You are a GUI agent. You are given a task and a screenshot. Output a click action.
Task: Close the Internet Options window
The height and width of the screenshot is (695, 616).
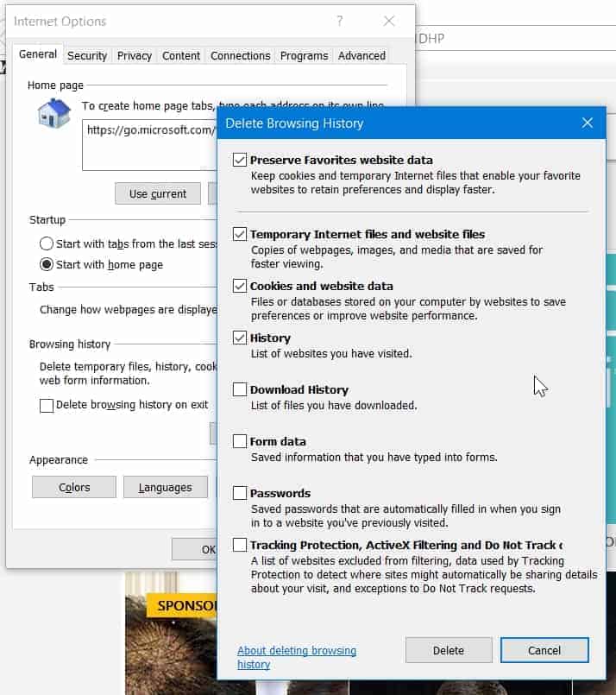tap(389, 21)
